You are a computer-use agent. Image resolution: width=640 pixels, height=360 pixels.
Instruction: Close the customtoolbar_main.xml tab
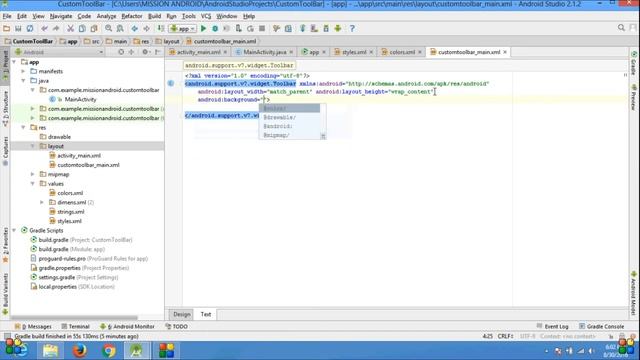click(505, 52)
